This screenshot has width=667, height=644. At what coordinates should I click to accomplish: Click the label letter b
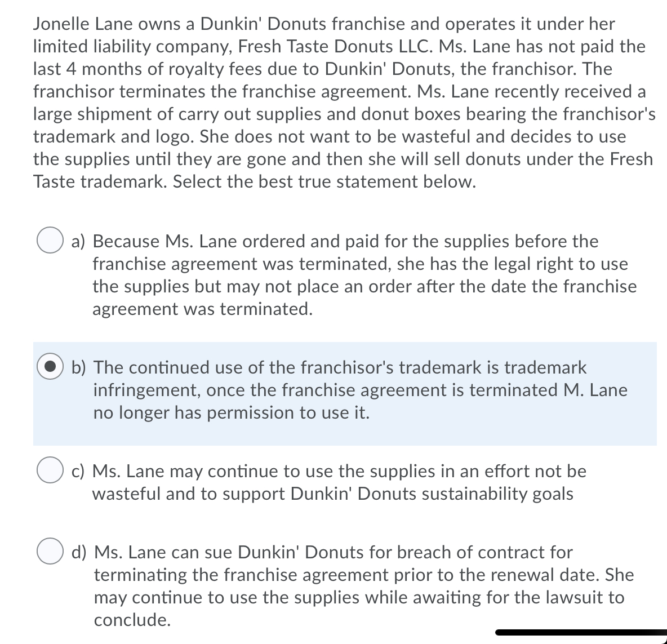[79, 367]
